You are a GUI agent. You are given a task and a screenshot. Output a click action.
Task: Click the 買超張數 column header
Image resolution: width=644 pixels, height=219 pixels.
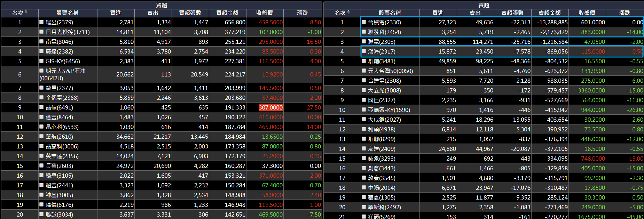(x=190, y=13)
